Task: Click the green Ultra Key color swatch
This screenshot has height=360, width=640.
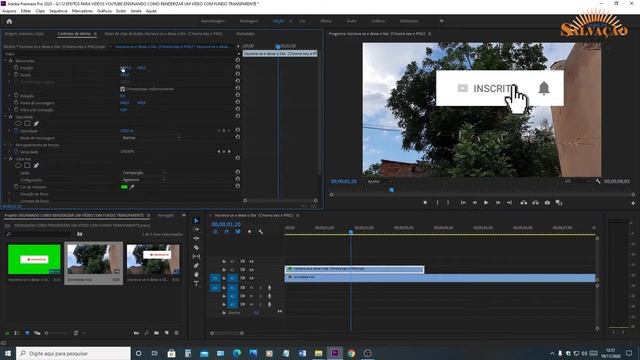Action: click(124, 187)
